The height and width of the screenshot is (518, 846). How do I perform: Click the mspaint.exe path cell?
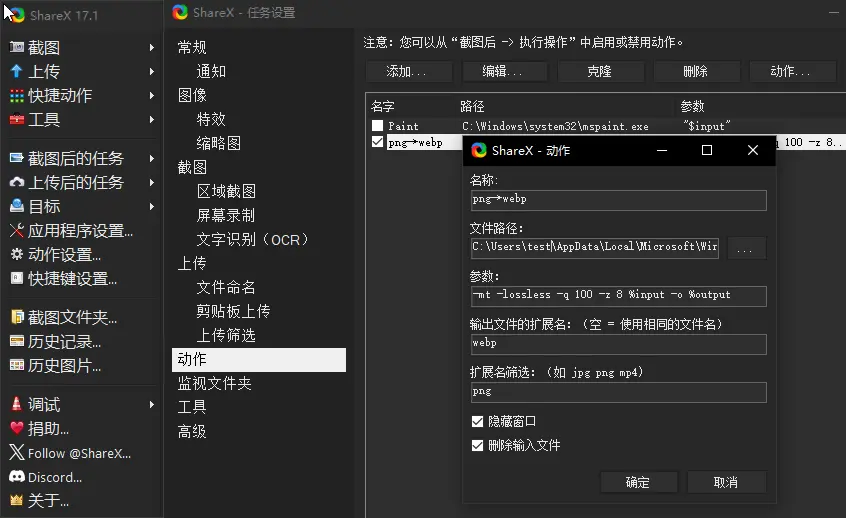(x=555, y=126)
